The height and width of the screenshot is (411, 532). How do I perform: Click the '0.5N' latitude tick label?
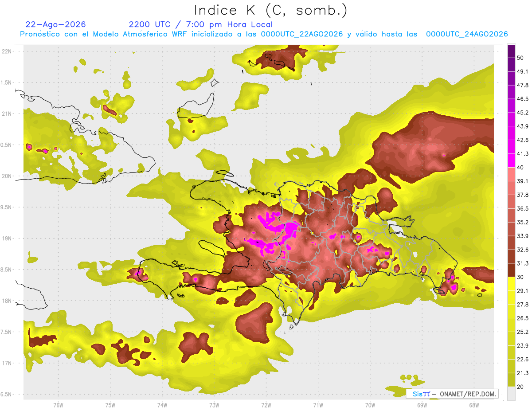coord(6,145)
